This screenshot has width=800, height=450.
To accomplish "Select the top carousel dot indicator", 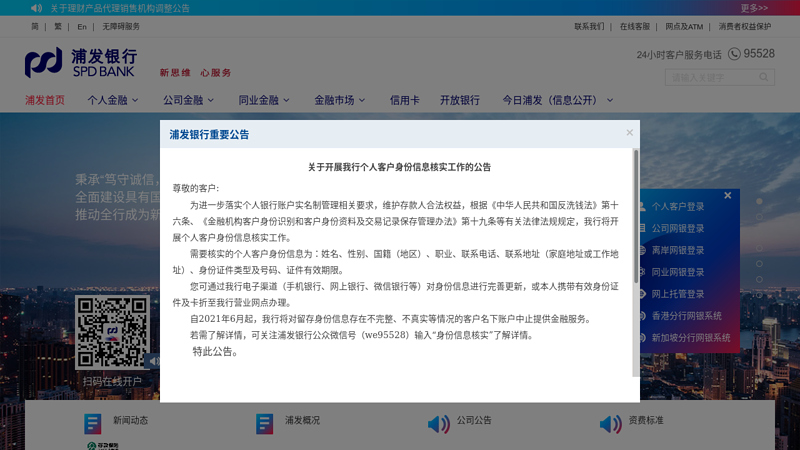I will pos(759,201).
